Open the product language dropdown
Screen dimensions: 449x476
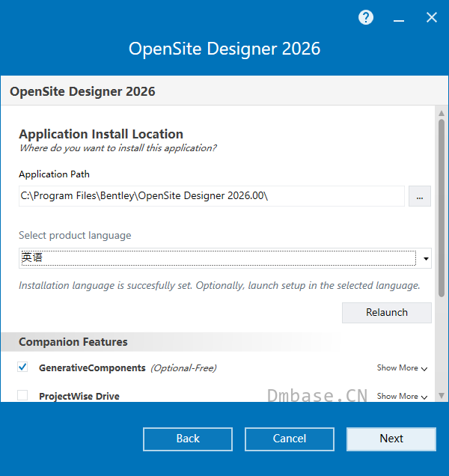pyautogui.click(x=224, y=258)
